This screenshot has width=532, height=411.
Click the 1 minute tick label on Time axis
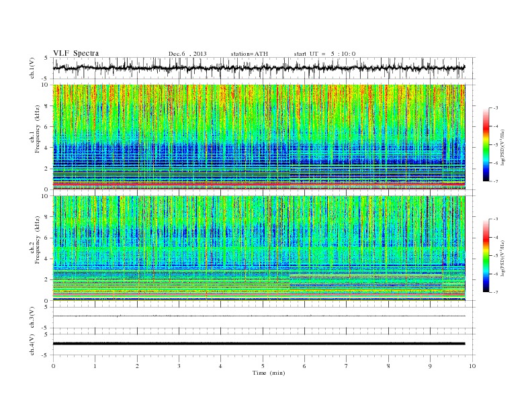coord(95,366)
